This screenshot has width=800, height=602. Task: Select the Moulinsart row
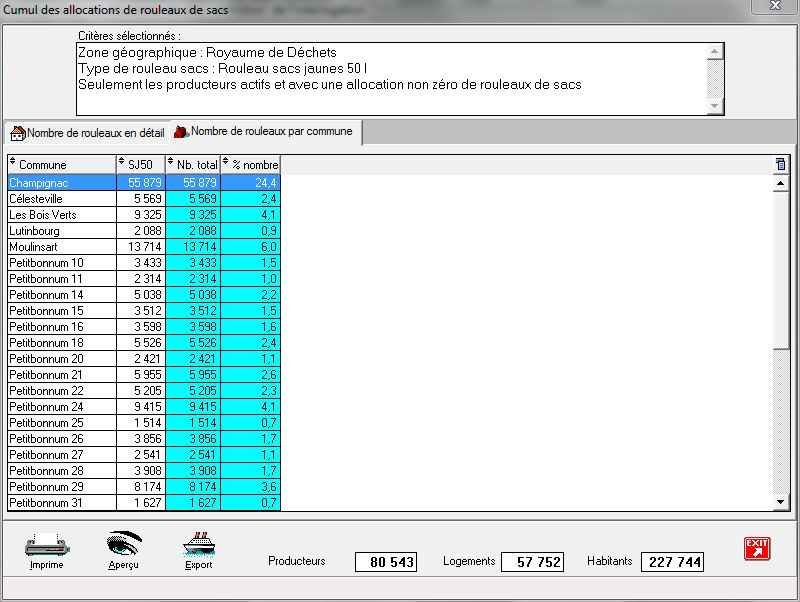[x=60, y=247]
